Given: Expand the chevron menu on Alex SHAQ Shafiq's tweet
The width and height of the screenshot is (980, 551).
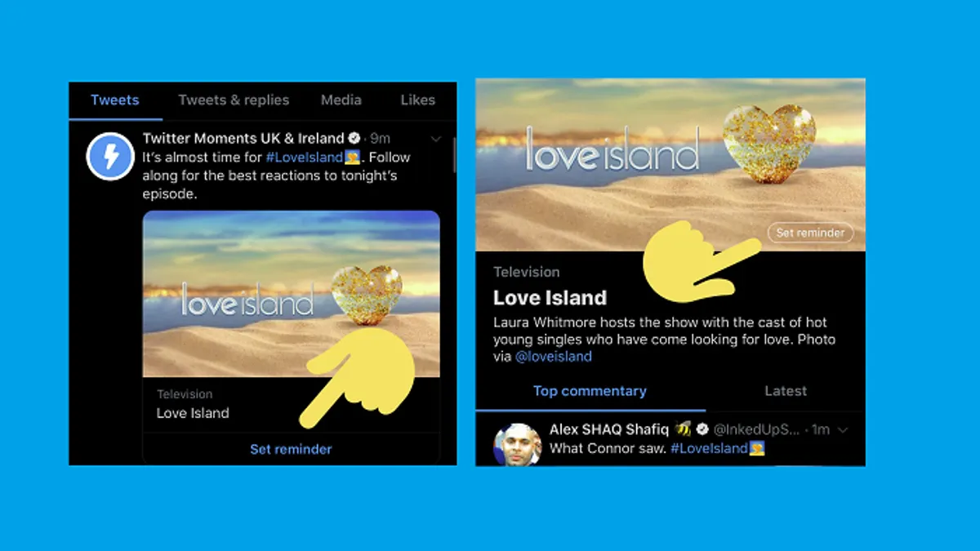Looking at the screenshot, I should click(x=844, y=429).
